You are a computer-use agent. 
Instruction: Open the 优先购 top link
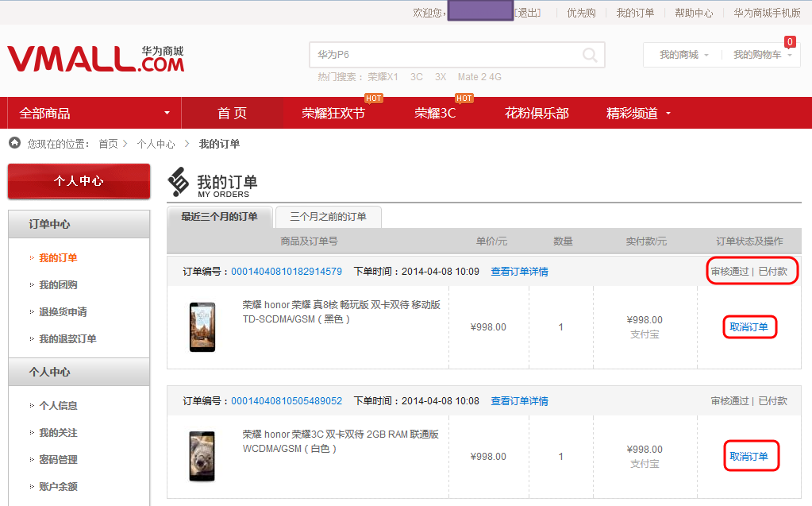(x=581, y=13)
